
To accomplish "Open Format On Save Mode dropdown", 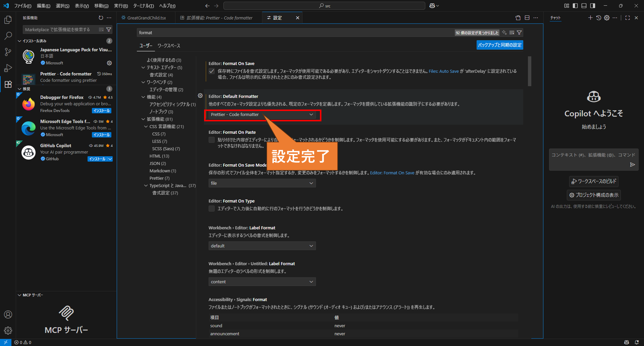I will [x=262, y=183].
